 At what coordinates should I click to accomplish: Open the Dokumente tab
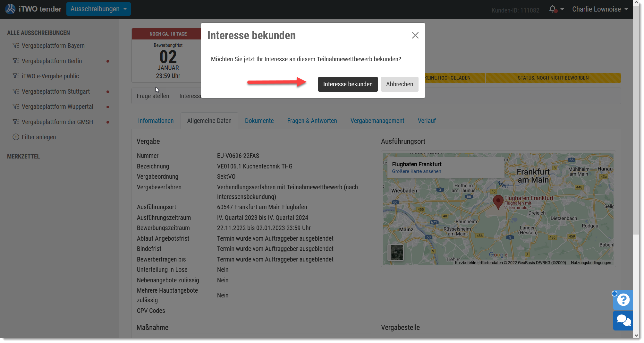[x=259, y=121]
